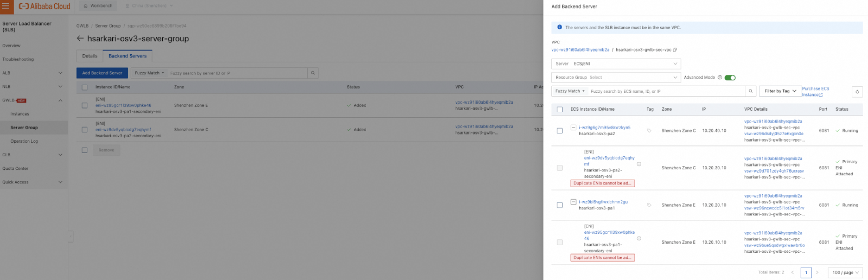Click the back arrow beside hsarkari-osv3-server-group

tap(80, 39)
